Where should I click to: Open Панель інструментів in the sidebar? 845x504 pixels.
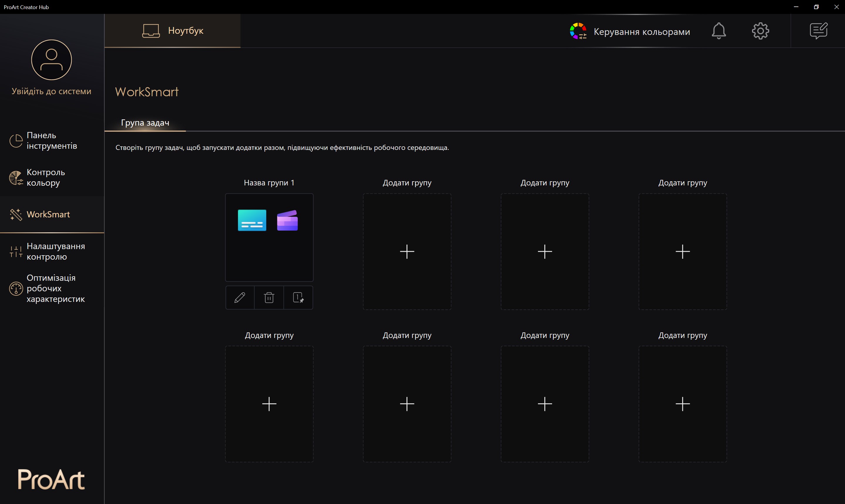point(52,141)
